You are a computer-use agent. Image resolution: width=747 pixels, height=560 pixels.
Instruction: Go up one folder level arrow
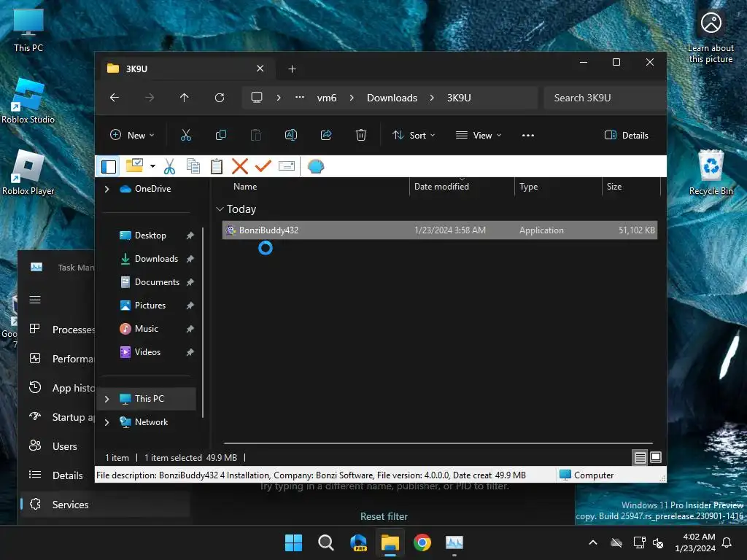(x=185, y=98)
